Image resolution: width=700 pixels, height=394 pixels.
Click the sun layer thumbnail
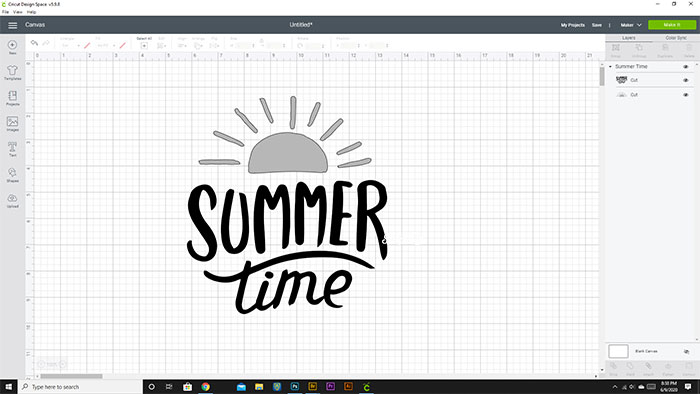[621, 95]
